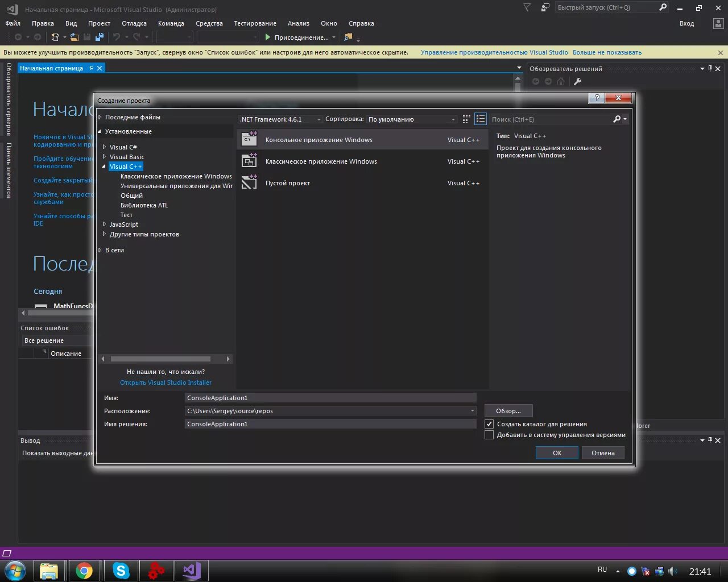Click the Save All toolbar icon
The height and width of the screenshot is (582, 728).
tap(100, 37)
